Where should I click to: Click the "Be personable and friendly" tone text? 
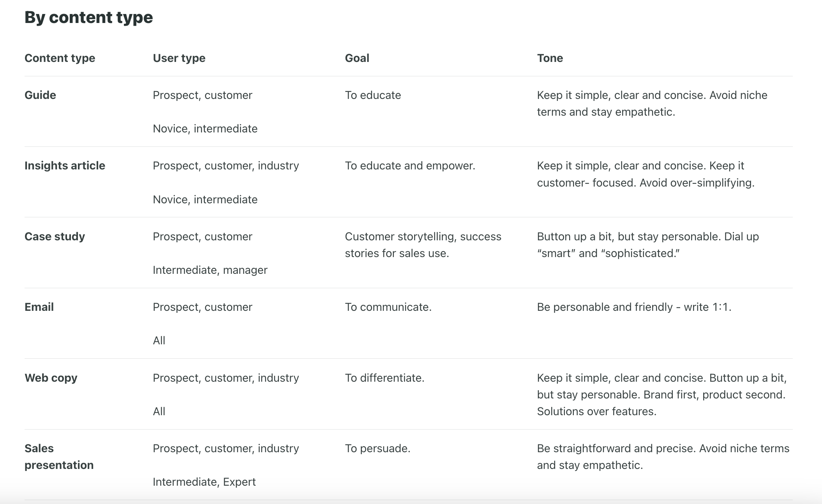(x=634, y=307)
